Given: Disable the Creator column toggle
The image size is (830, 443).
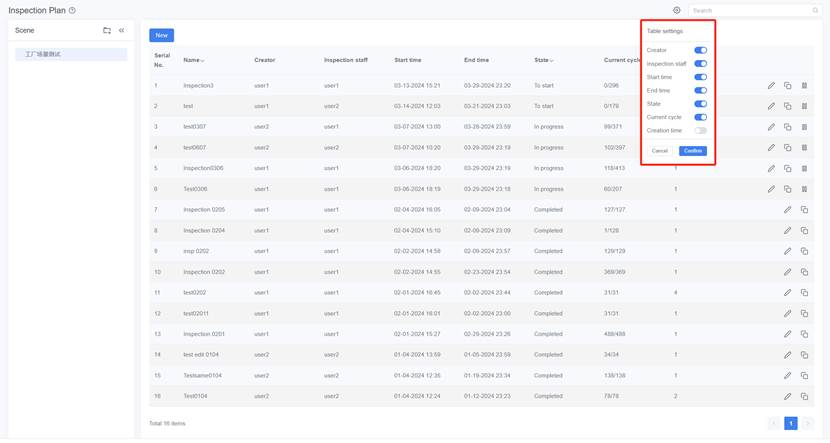Looking at the screenshot, I should [700, 50].
